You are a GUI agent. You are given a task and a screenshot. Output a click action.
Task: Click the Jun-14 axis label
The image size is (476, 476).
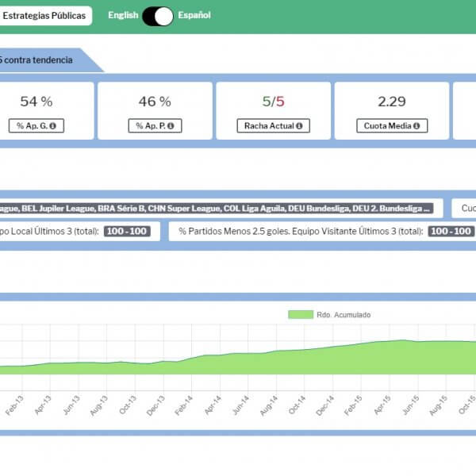click(240, 405)
